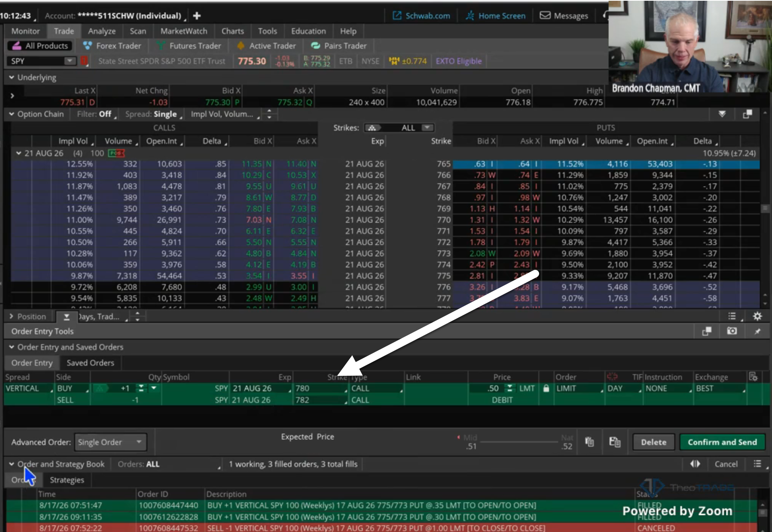Collapse the 21 AUG 26 expiration row
This screenshot has width=772, height=532.
(18, 153)
